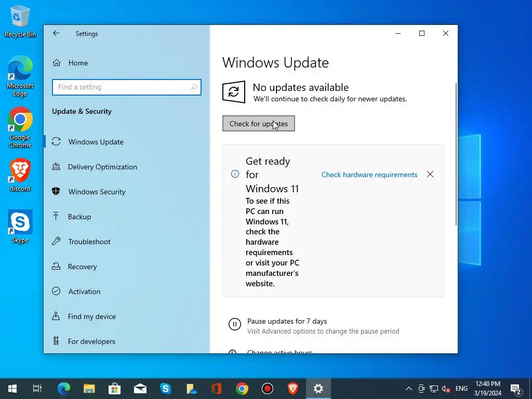
Task: Select Skype desktop shortcut
Action: (x=20, y=227)
